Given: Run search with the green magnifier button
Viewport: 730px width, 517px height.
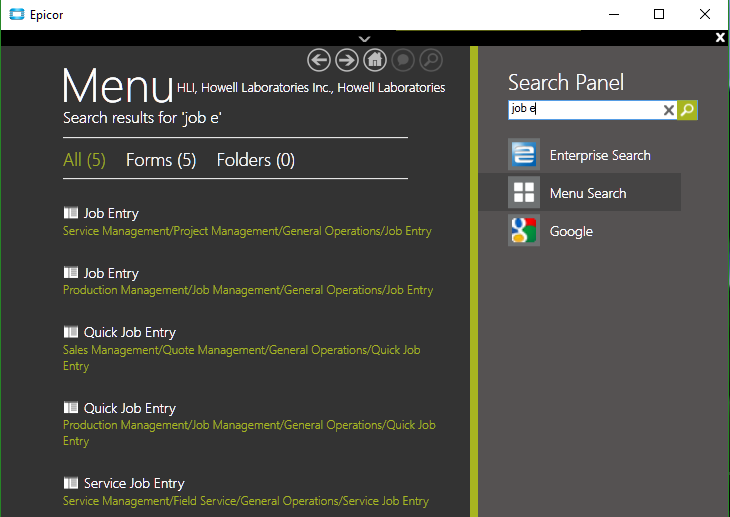Looking at the screenshot, I should click(687, 110).
